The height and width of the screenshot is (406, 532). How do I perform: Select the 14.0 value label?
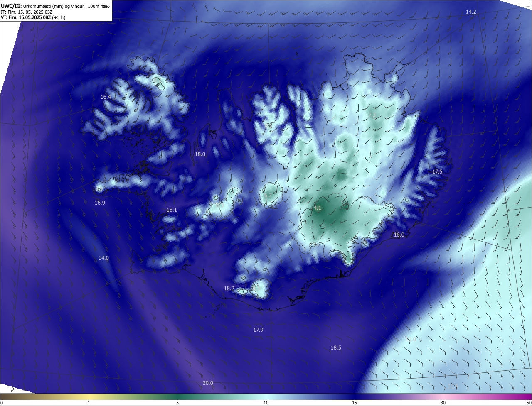[103, 258]
